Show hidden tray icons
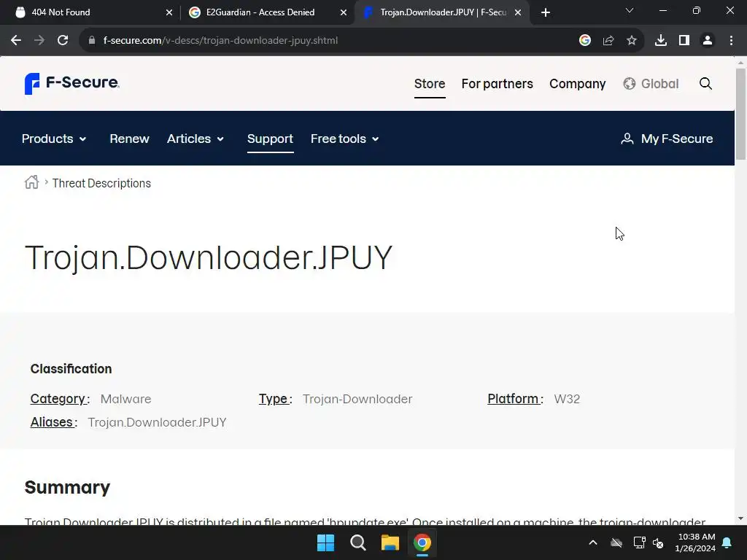 point(593,542)
